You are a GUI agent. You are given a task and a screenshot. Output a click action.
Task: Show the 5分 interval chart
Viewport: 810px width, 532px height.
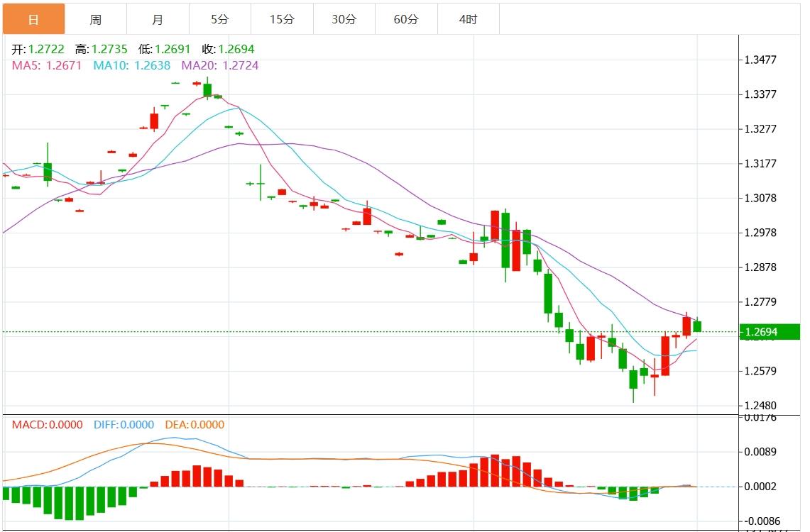pyautogui.click(x=219, y=19)
